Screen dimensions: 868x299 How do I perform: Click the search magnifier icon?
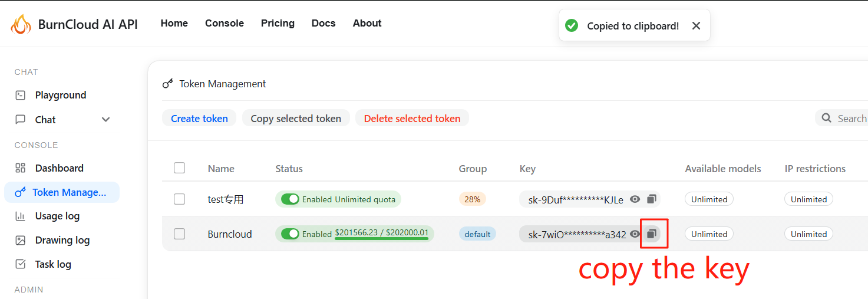pyautogui.click(x=827, y=118)
